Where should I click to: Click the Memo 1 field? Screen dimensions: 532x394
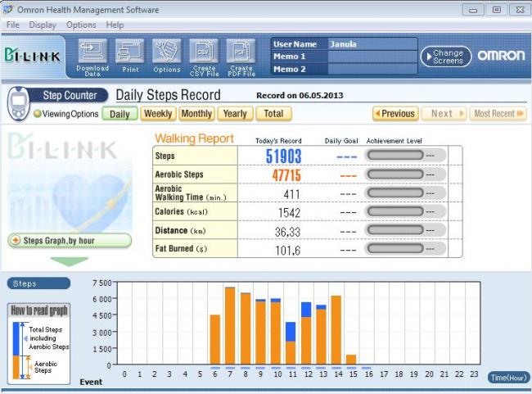coord(372,57)
